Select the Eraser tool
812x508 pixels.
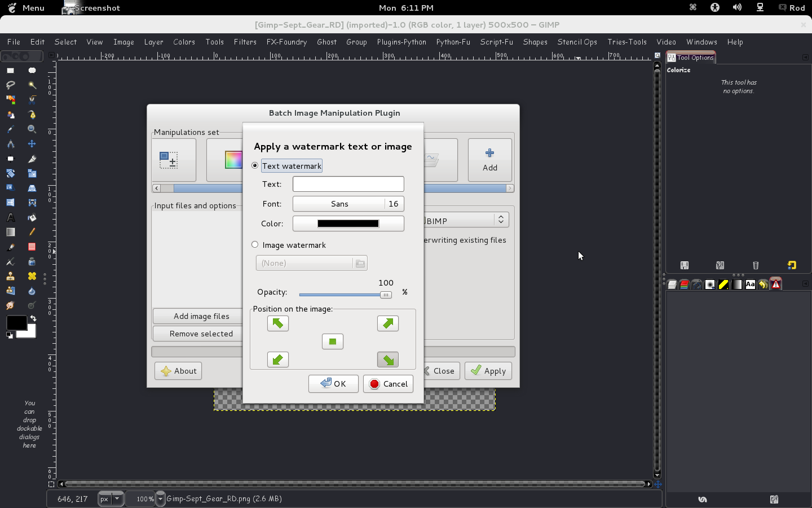(32, 247)
